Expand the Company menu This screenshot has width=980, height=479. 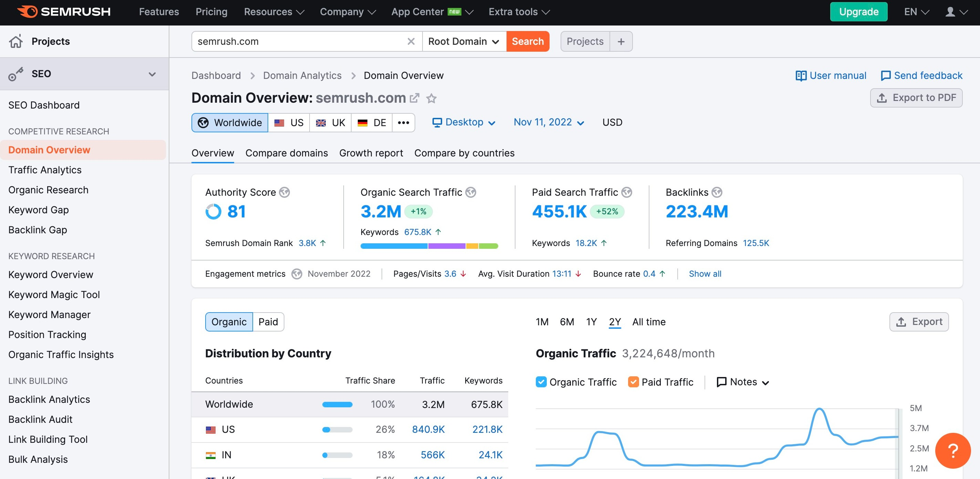[x=348, y=12]
